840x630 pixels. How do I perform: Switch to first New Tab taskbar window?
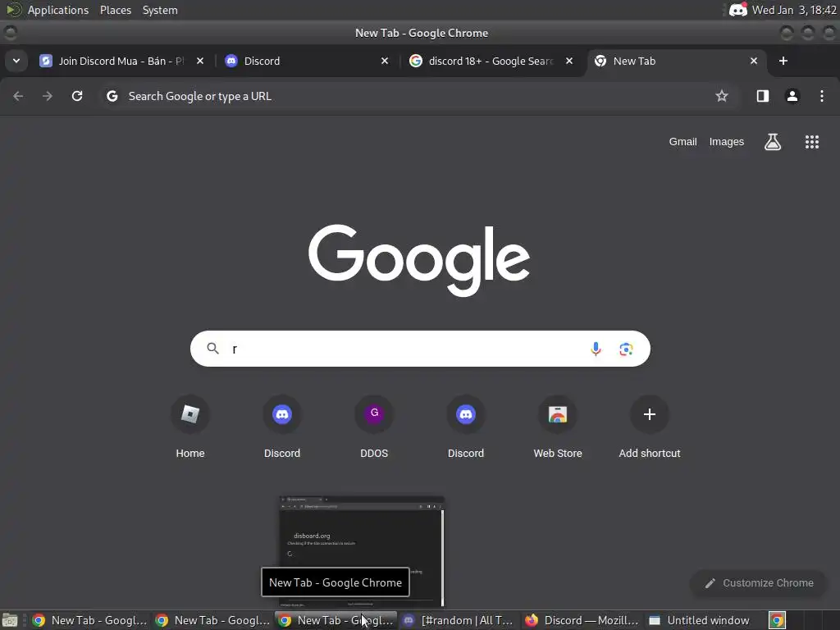89,620
